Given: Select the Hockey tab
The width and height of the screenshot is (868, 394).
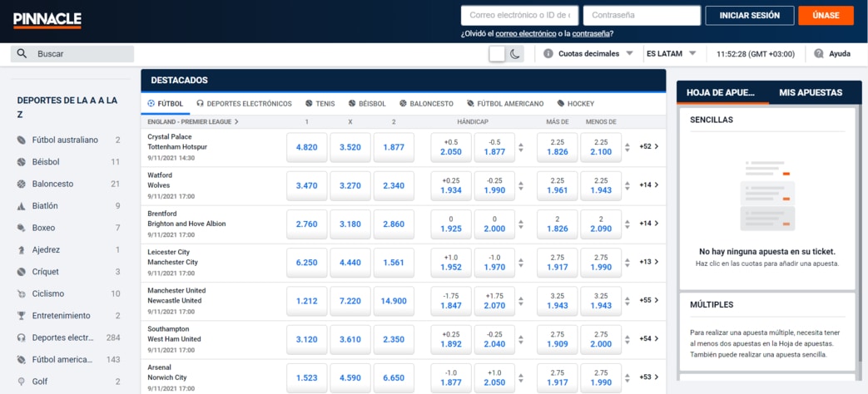Looking at the screenshot, I should [x=576, y=103].
